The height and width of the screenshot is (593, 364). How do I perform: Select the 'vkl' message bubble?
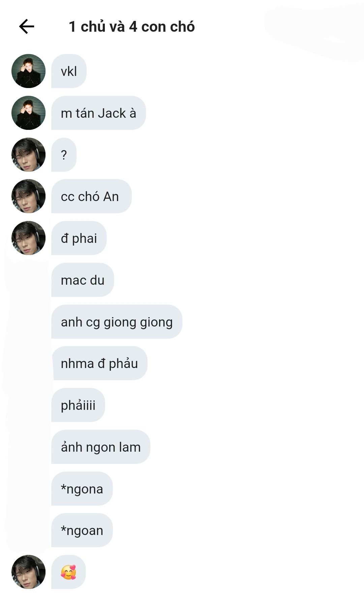[x=69, y=71]
